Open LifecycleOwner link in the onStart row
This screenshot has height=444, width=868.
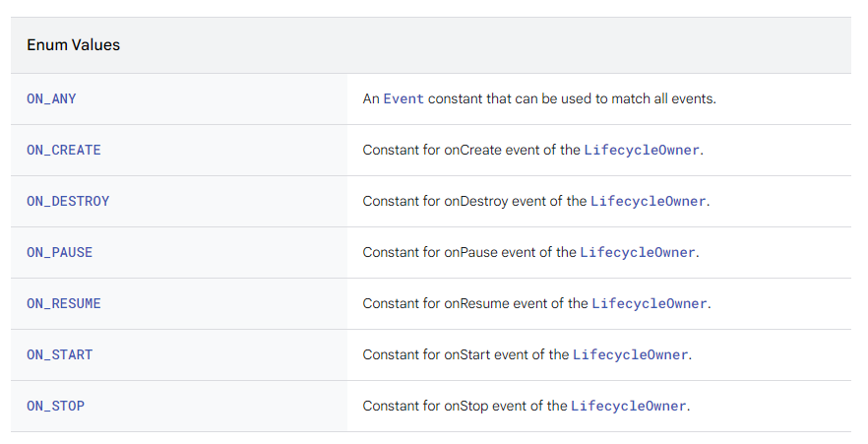630,355
